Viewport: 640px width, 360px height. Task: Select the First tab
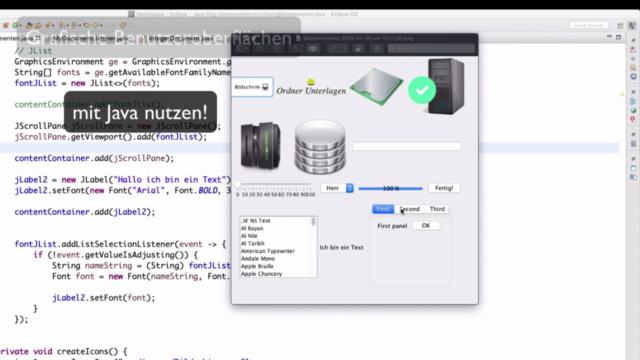click(x=383, y=209)
